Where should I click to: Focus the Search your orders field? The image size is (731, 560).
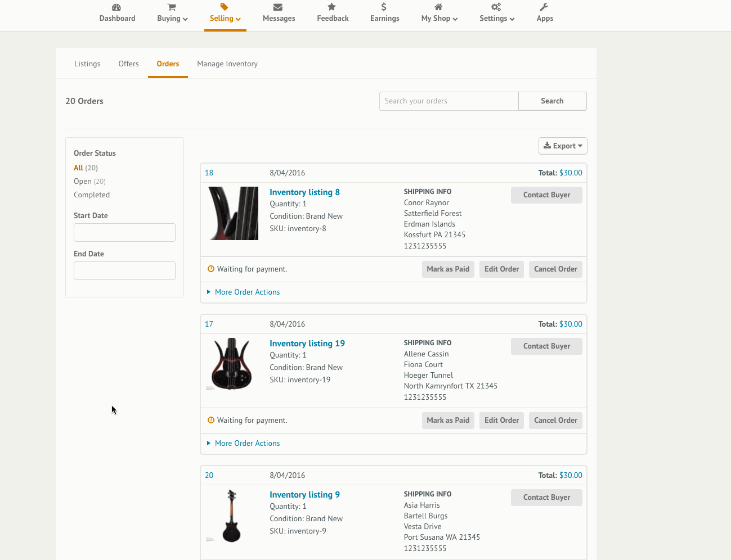click(x=449, y=101)
